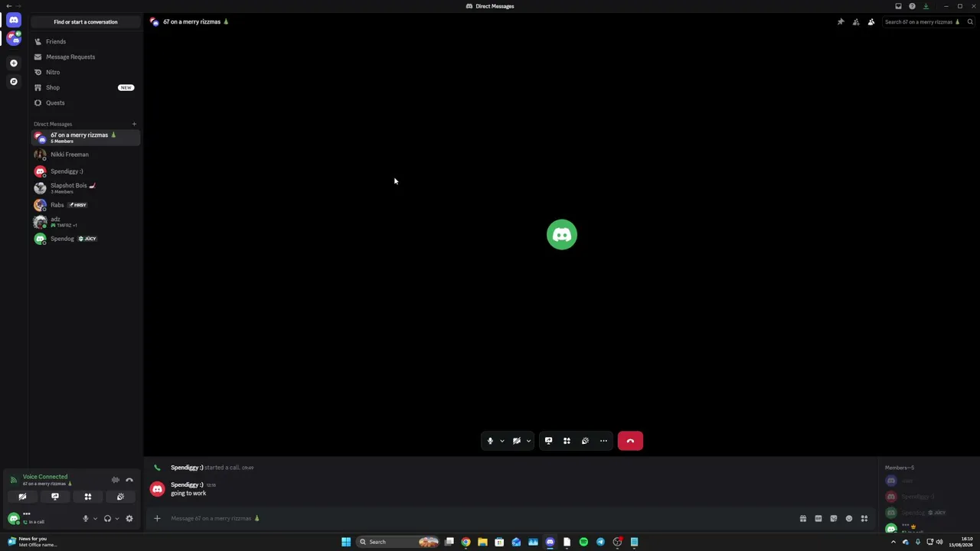This screenshot has height=551, width=980.
Task: Open the Nikki Freeman conversation
Action: 85,155
